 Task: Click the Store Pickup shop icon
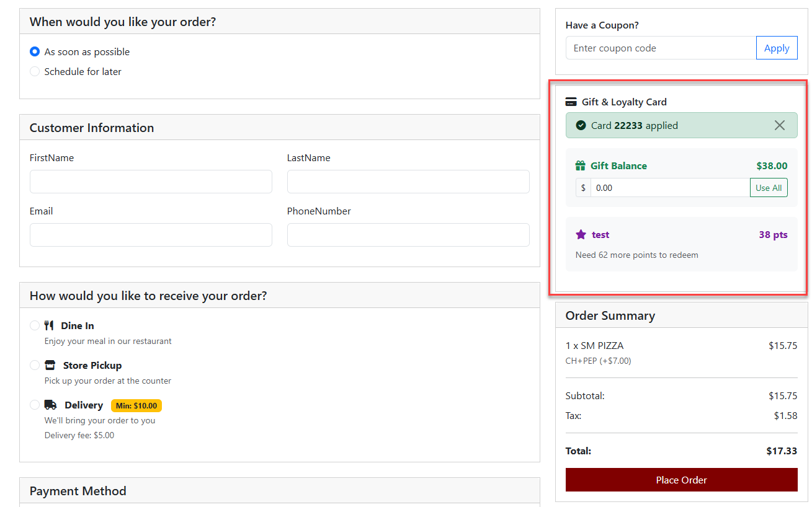(x=50, y=365)
